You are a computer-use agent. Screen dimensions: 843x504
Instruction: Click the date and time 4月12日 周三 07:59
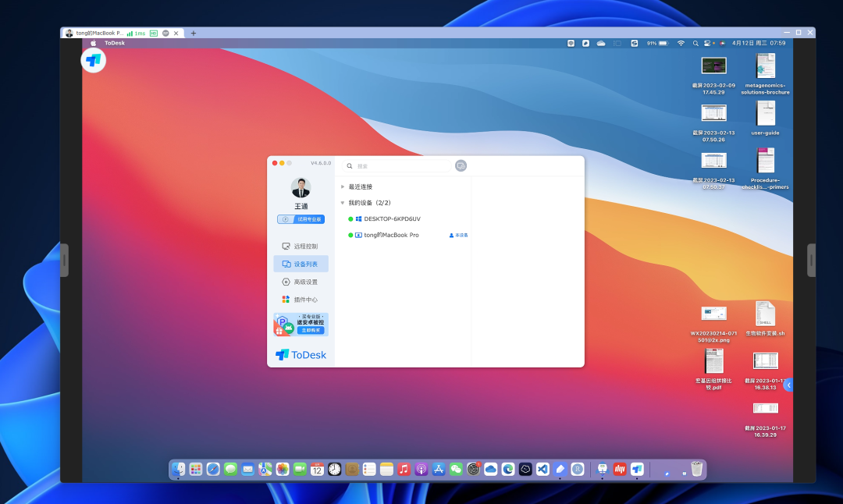pos(759,43)
